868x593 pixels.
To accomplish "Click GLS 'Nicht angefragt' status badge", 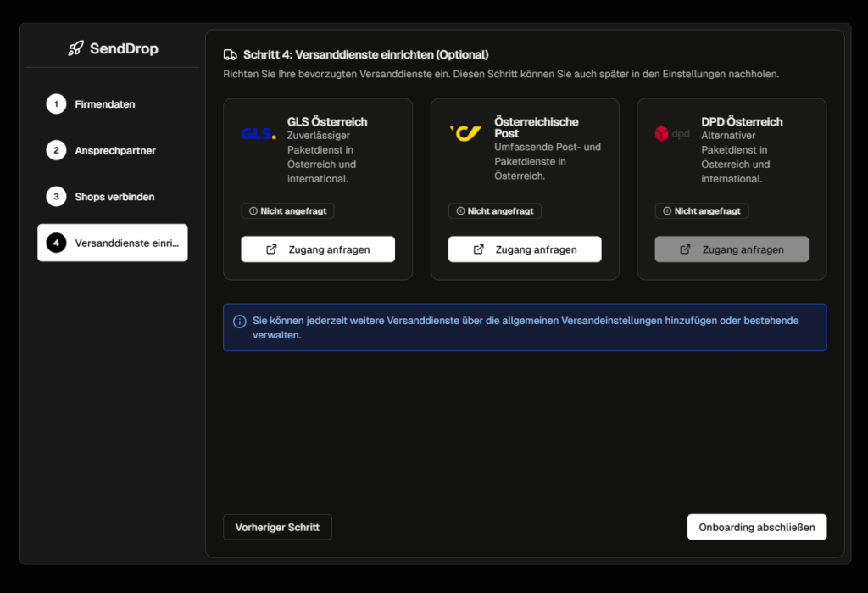I will 288,211.
